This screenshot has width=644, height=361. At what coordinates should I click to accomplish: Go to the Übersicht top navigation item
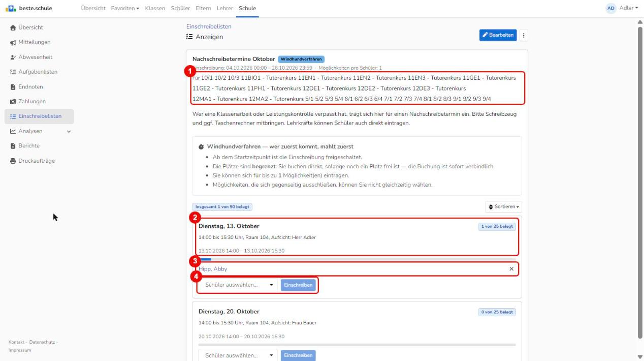pos(93,8)
